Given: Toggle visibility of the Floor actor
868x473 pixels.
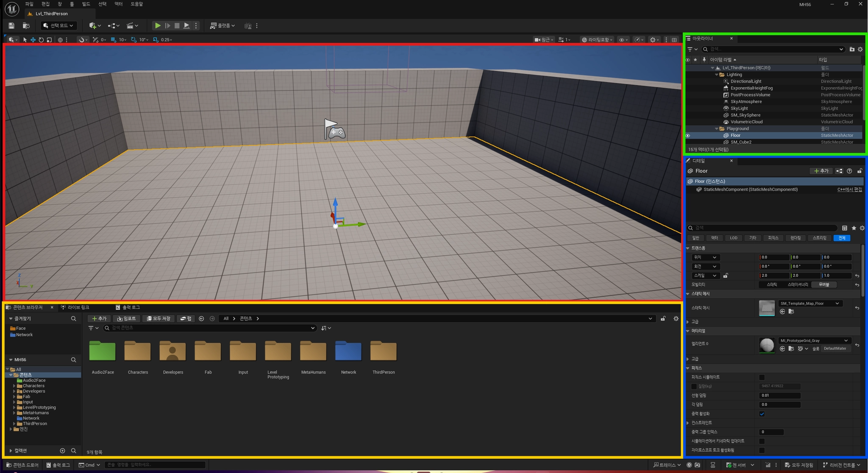Looking at the screenshot, I should (x=688, y=136).
